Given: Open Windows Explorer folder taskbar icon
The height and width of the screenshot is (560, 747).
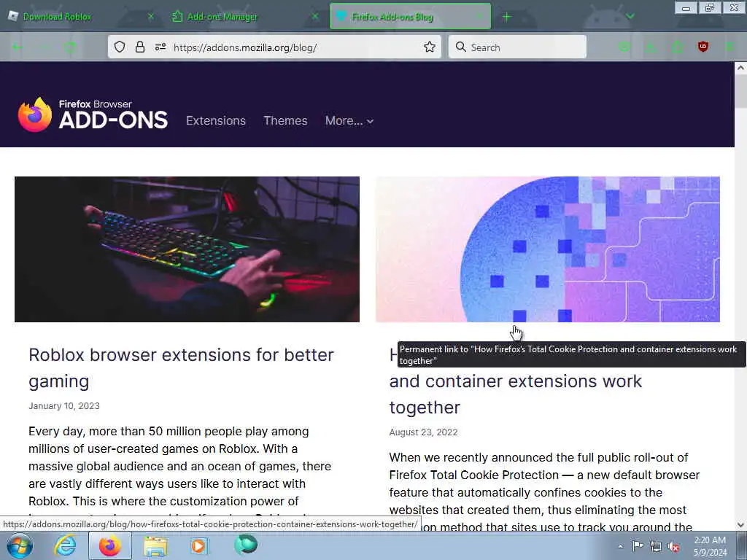Looking at the screenshot, I should coord(155,546).
